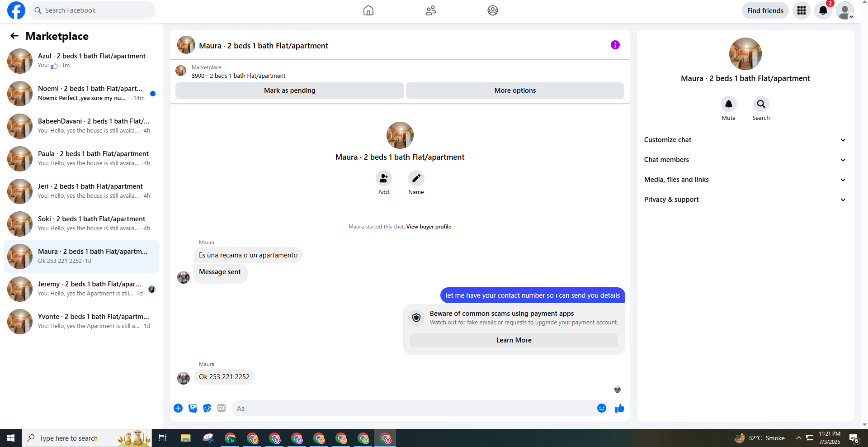868x447 pixels.
Task: Open more actions plus icon in composer
Action: point(178,408)
